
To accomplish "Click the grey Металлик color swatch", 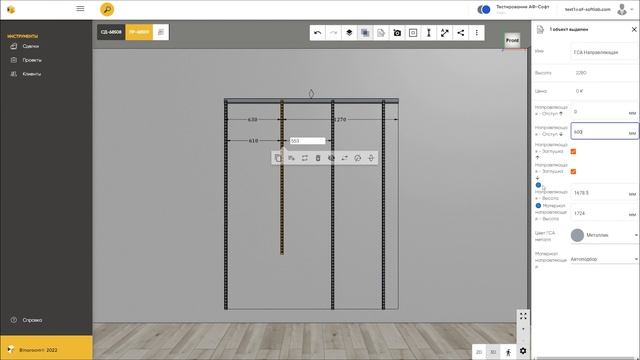I will [577, 235].
